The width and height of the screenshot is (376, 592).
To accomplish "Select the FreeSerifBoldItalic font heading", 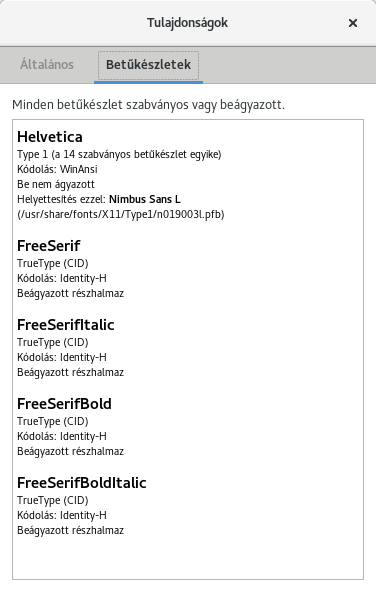I will [x=82, y=483].
